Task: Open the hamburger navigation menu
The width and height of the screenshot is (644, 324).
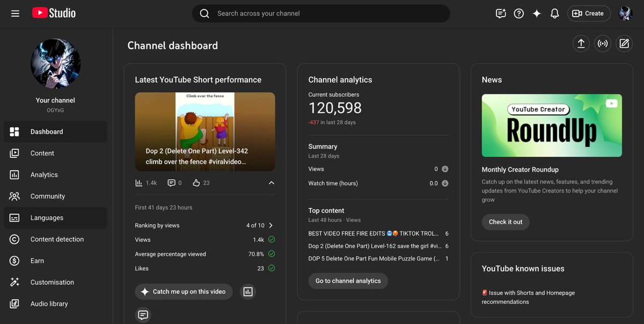Action: (15, 13)
